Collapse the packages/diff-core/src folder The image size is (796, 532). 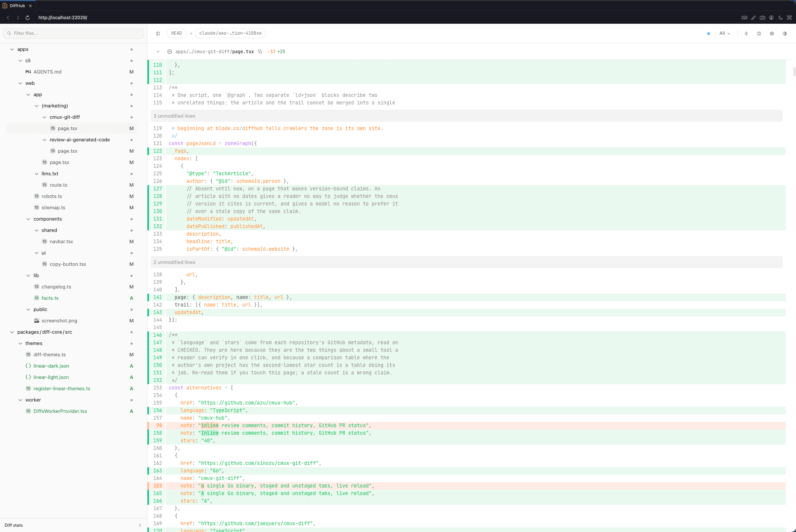pos(12,332)
